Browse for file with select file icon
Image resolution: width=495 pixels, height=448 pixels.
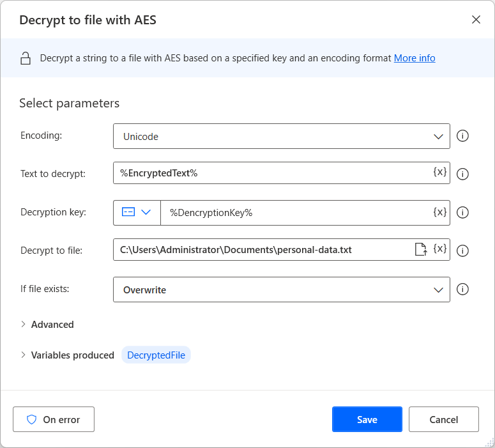click(420, 250)
